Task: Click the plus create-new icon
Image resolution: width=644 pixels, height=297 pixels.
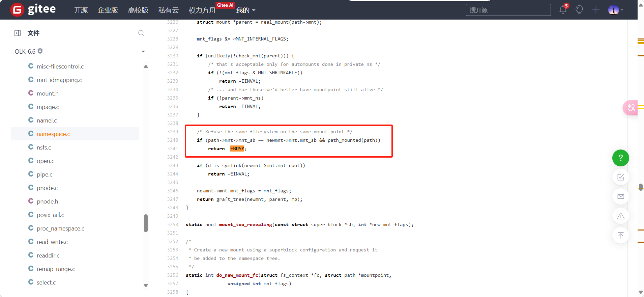Action: (x=596, y=10)
